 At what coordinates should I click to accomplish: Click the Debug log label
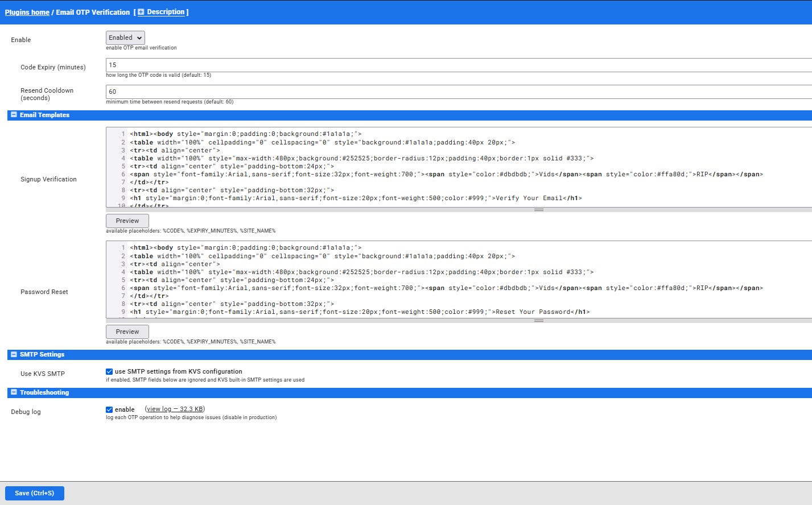tap(26, 412)
